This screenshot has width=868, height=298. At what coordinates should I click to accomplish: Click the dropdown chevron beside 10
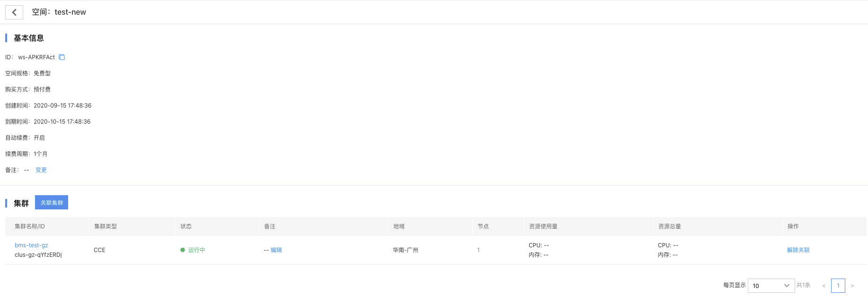(787, 286)
